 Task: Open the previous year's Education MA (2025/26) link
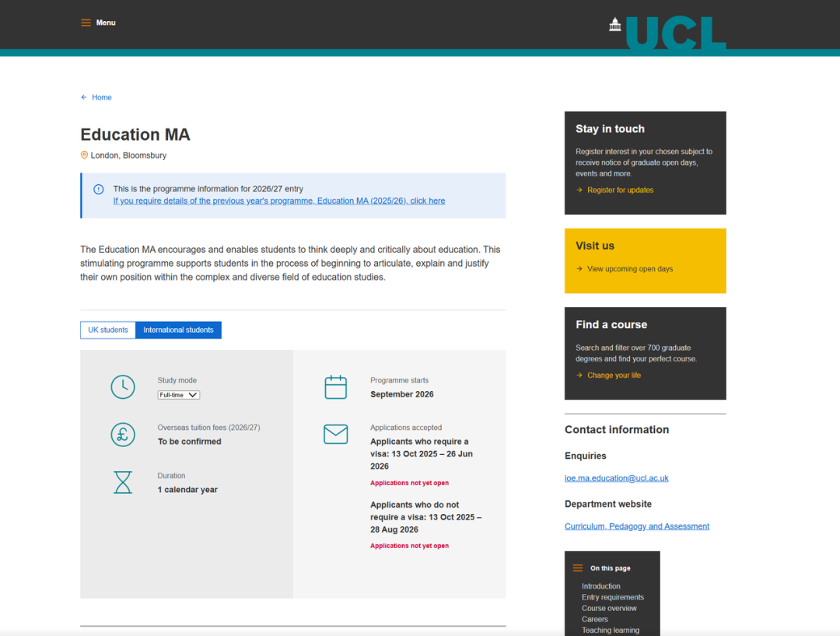279,201
